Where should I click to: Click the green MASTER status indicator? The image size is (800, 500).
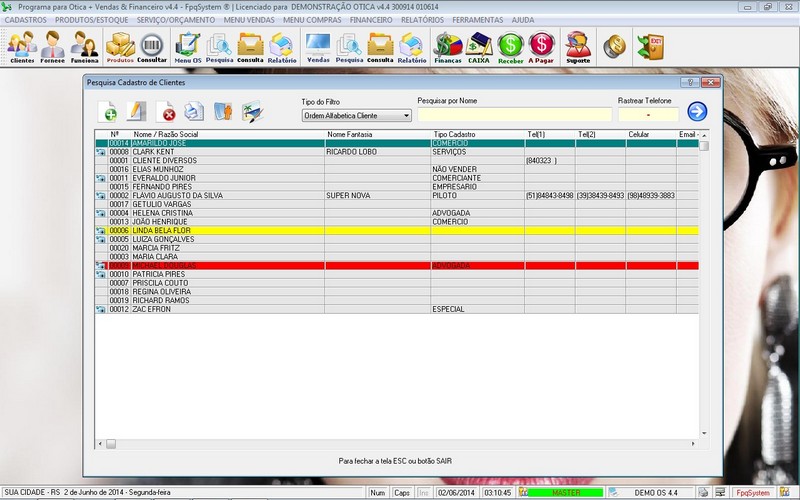pyautogui.click(x=565, y=492)
